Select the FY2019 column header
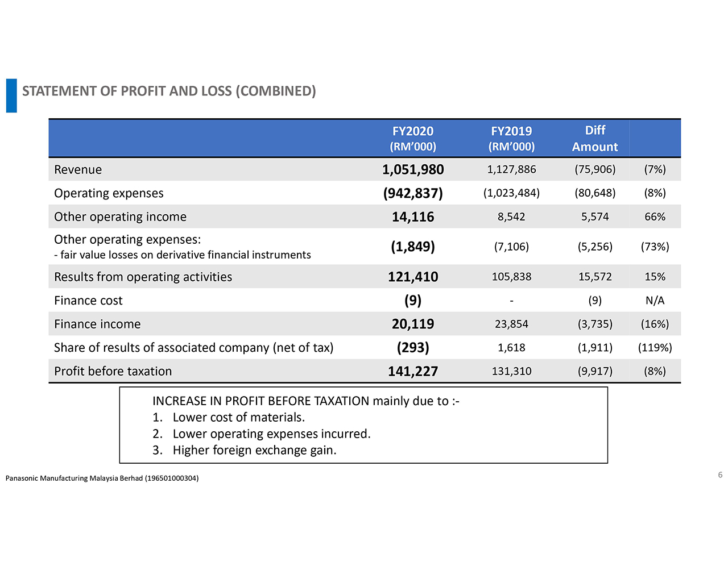The image size is (728, 562). point(511,138)
